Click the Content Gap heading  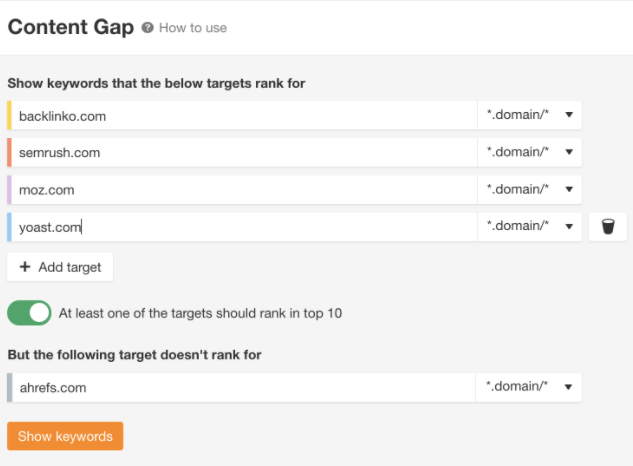[70, 27]
